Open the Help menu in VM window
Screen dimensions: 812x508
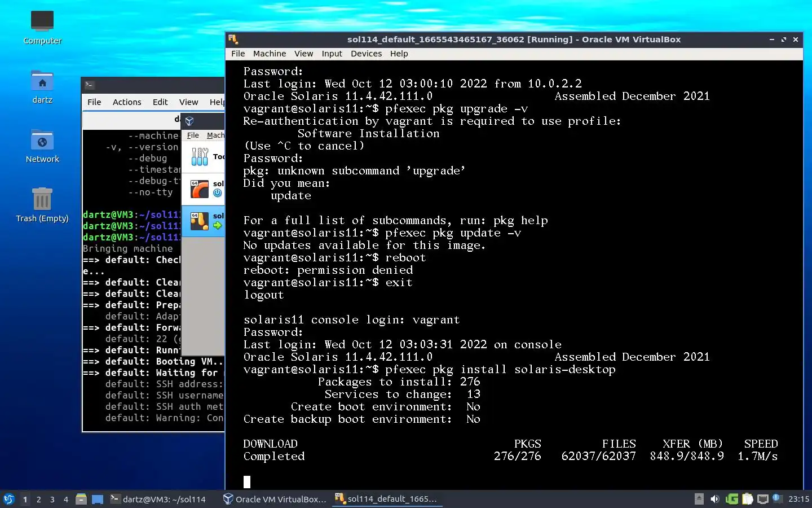399,54
